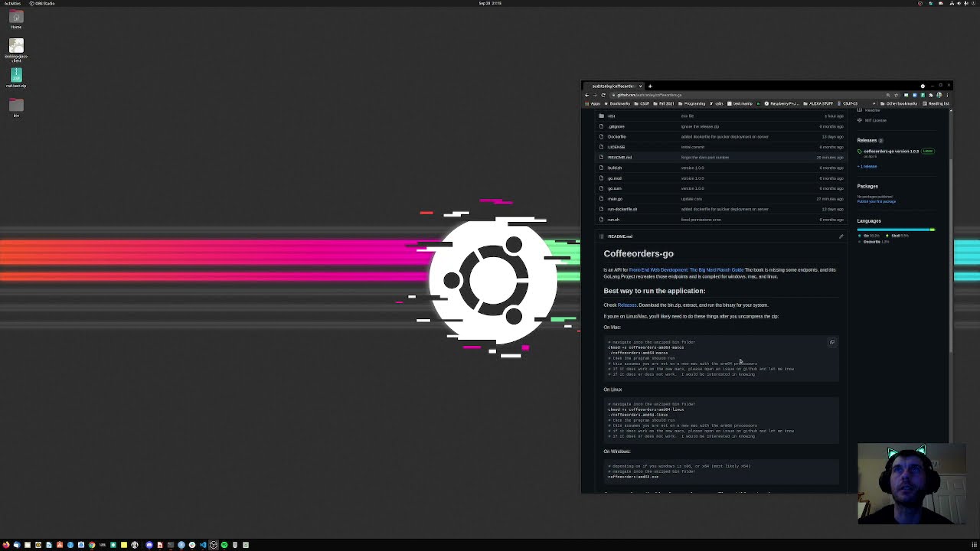Screen dimensions: 980x551
Task: Click 'Publish your first package' link
Action: click(877, 201)
